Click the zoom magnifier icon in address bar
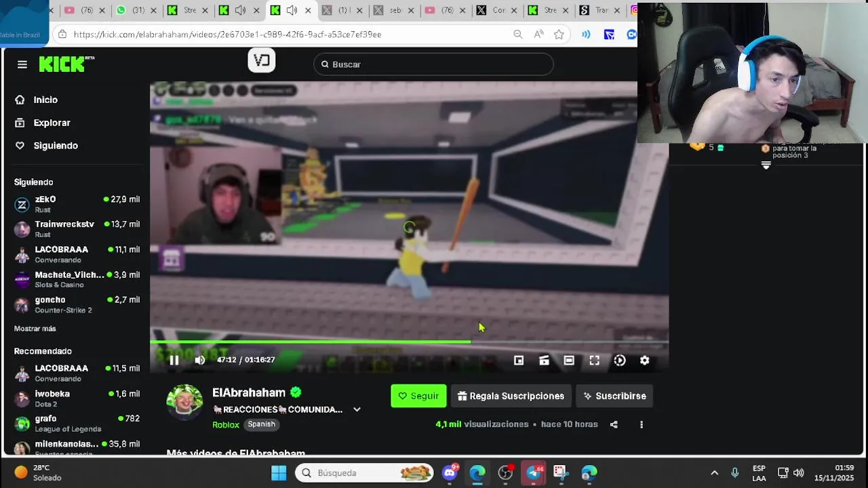 518,35
